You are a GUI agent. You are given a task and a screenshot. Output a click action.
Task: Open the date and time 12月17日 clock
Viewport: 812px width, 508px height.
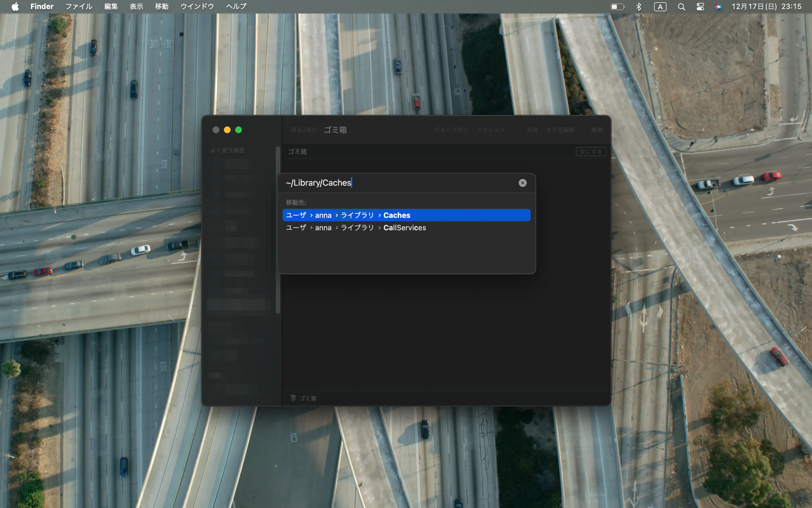coord(766,7)
